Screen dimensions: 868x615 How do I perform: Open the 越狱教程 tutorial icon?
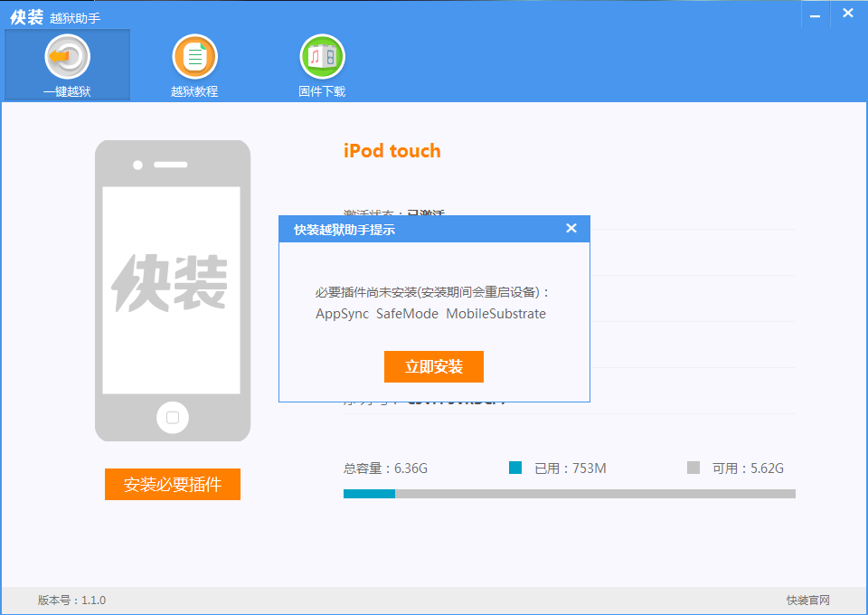pyautogui.click(x=194, y=65)
